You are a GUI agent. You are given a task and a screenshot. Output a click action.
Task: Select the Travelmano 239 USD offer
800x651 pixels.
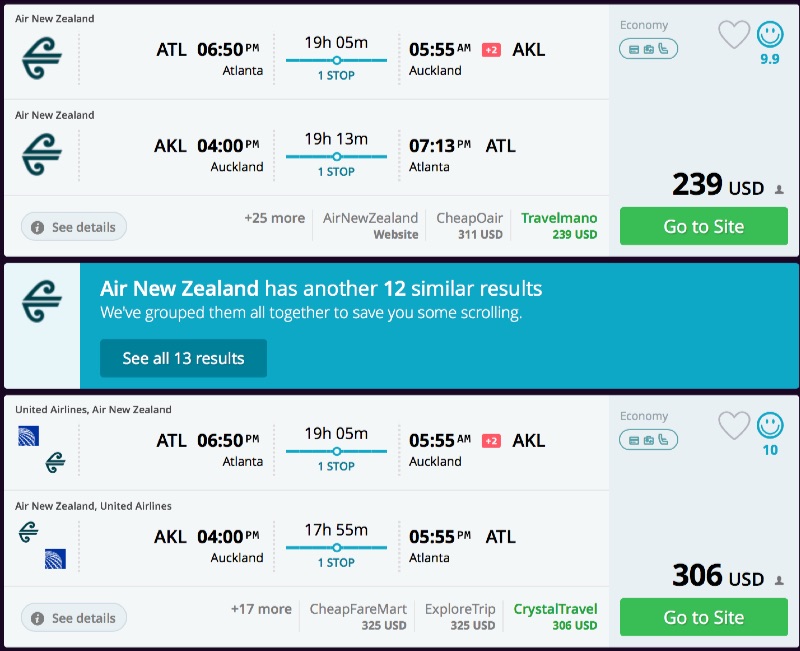tap(559, 225)
